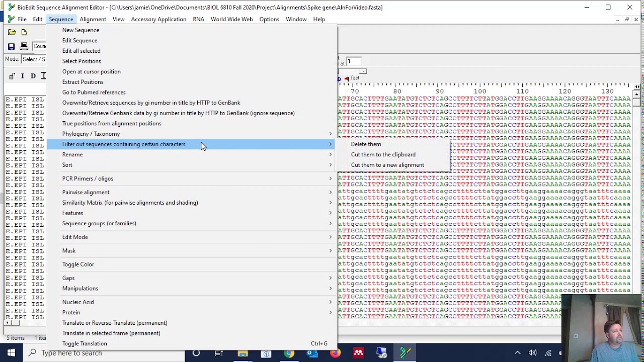Open File menu
This screenshot has width=644, height=362.
[x=22, y=19]
